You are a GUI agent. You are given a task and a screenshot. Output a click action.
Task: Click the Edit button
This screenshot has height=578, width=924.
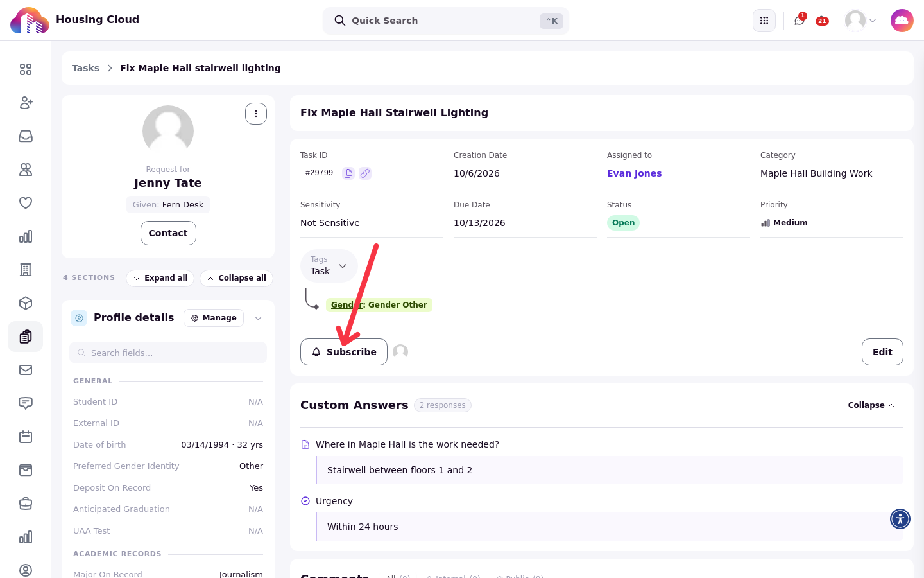(882, 352)
